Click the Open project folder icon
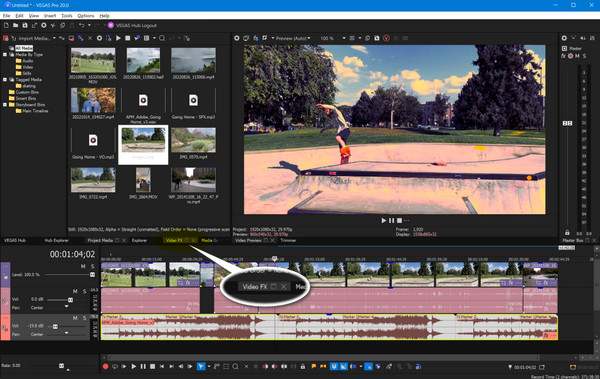 coord(15,25)
